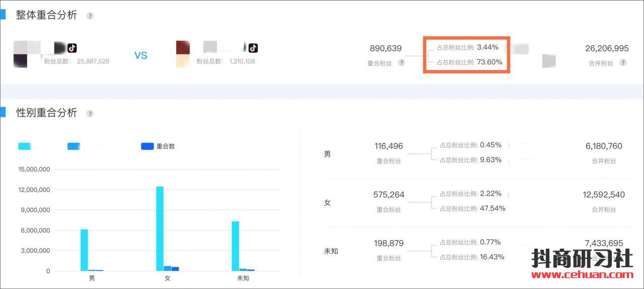Click help icon beside 性别重合分析 title
This screenshot has height=289, width=644.
pyautogui.click(x=90, y=114)
